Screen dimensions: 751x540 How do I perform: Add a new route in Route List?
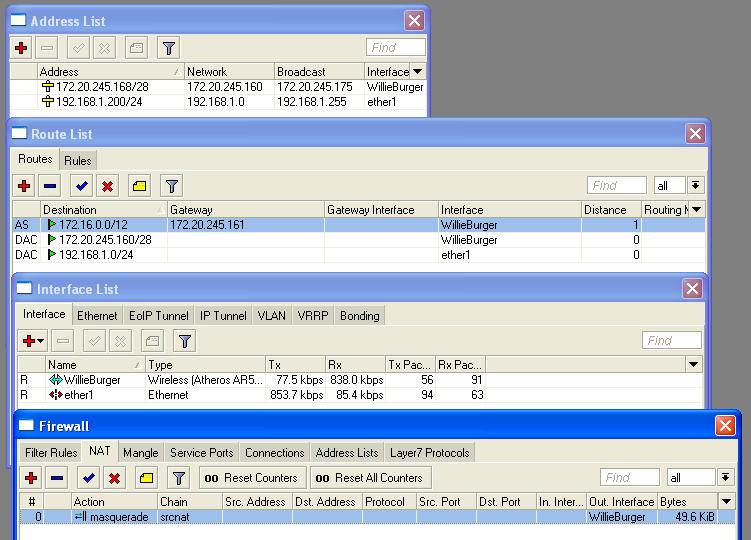pos(24,186)
